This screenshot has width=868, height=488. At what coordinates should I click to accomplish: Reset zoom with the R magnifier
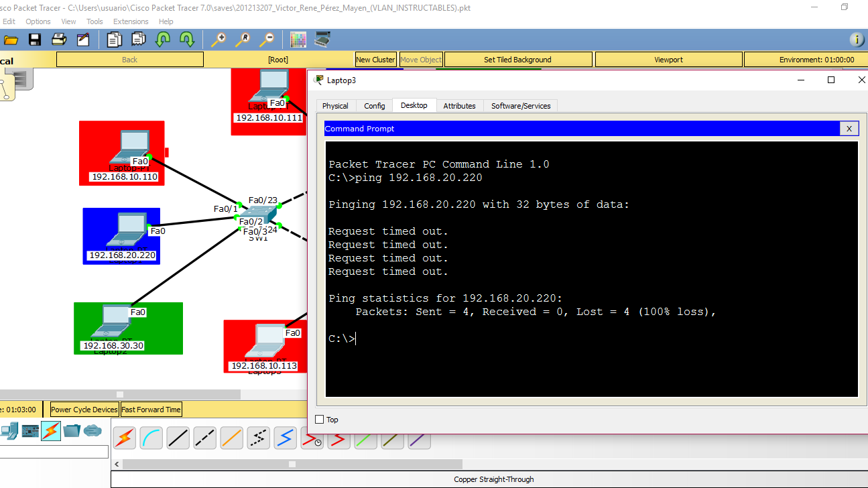[x=243, y=40]
